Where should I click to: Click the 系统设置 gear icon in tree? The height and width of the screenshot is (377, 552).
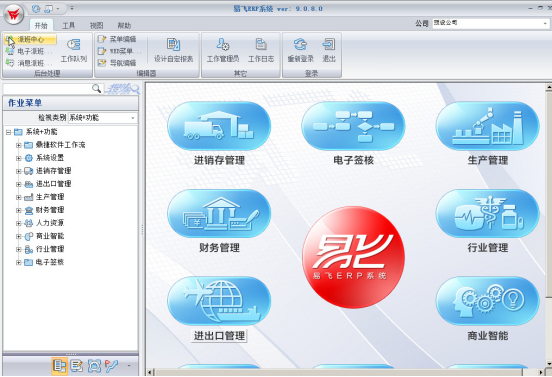29,158
